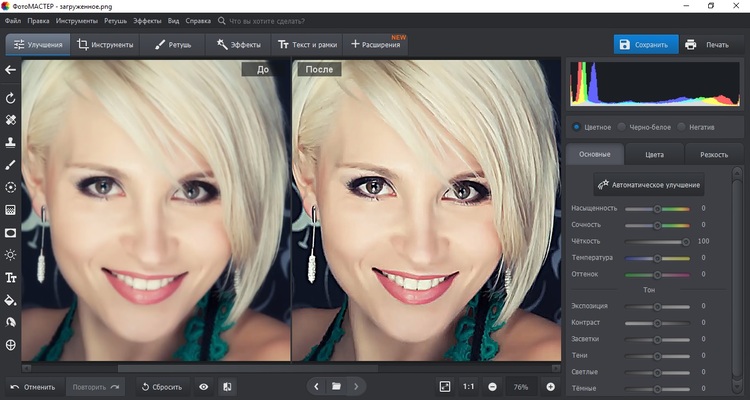Screen dimensions: 750x400
Task: Select the Цветное radio option
Action: [x=577, y=127]
